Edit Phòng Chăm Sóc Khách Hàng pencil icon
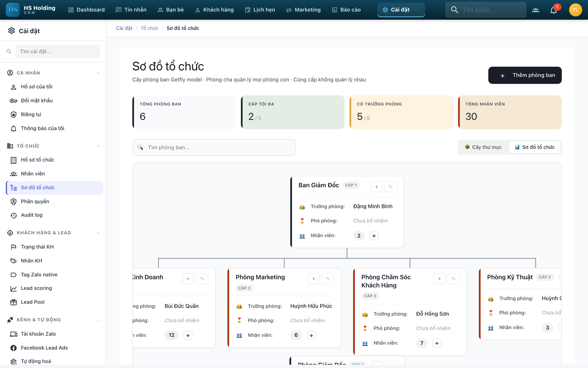The image size is (588, 368). coord(453,279)
